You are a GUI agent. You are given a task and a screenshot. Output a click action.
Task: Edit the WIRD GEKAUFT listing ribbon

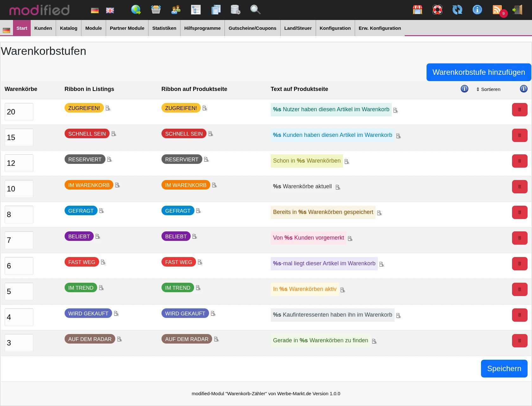[x=116, y=313]
